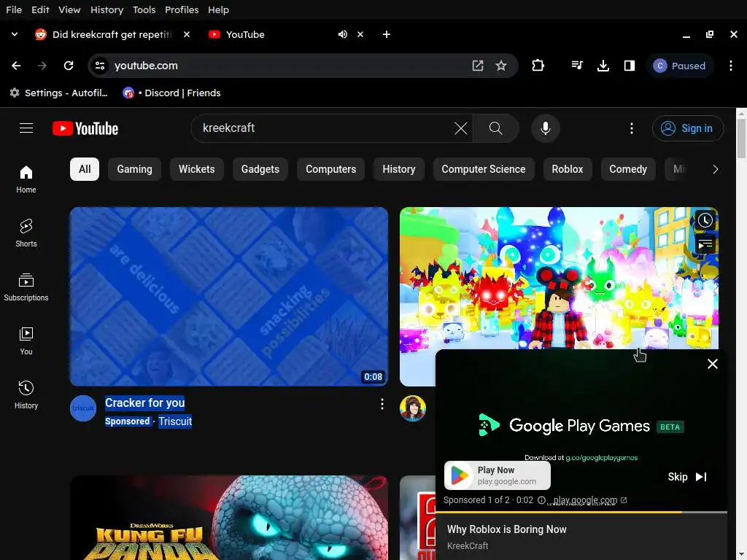Select the Computers filter chip
The image size is (747, 560).
330,169
